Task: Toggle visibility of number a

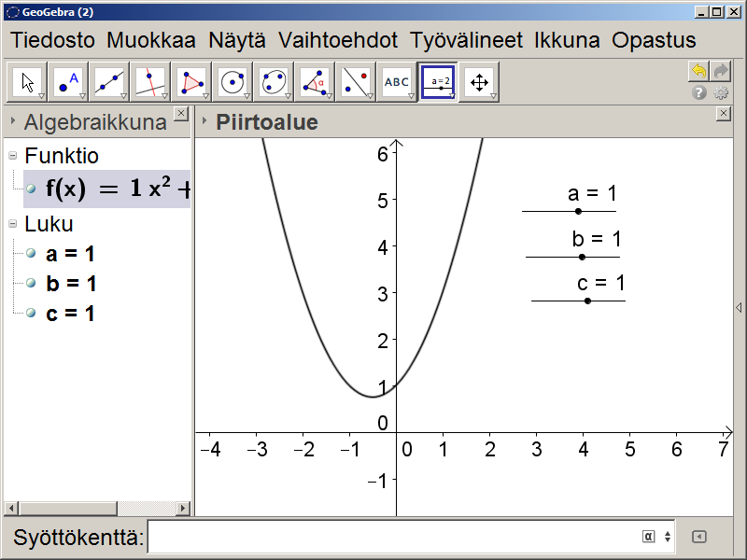Action: pos(31,253)
